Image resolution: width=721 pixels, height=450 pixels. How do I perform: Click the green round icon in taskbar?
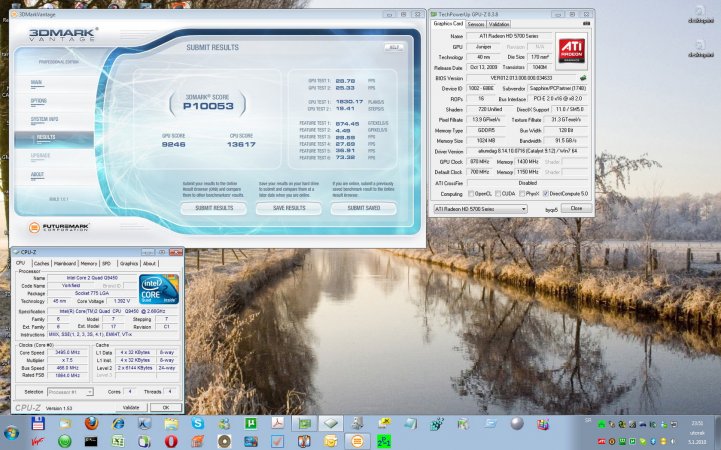pos(65,442)
